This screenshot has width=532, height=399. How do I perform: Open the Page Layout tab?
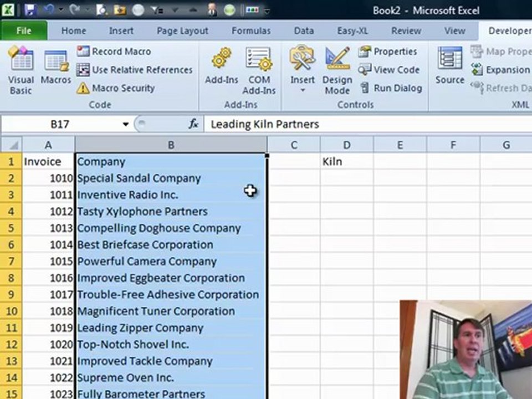pyautogui.click(x=182, y=30)
